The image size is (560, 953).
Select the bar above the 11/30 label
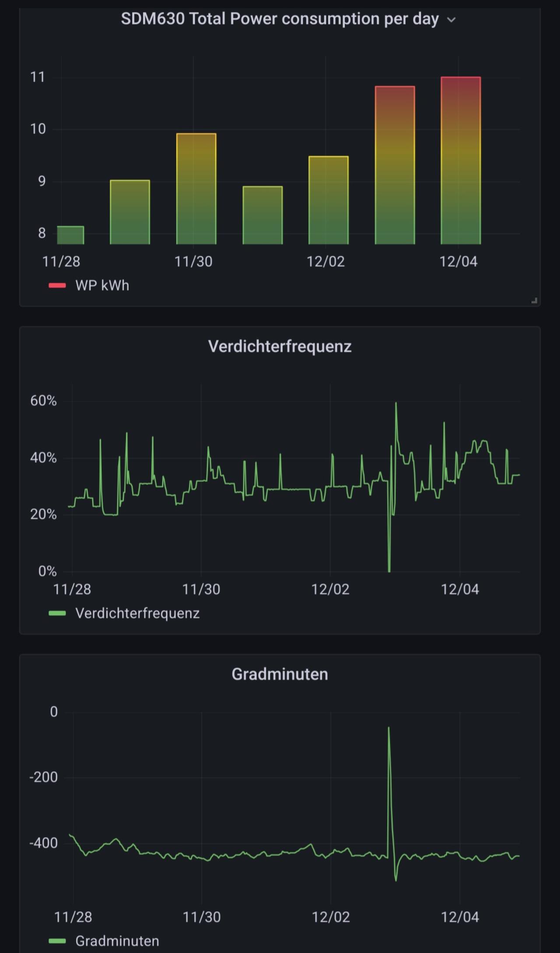pyautogui.click(x=196, y=189)
